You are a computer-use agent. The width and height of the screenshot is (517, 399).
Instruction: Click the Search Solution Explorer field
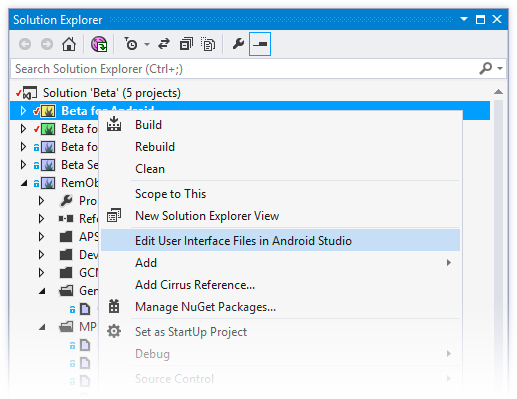pos(245,69)
